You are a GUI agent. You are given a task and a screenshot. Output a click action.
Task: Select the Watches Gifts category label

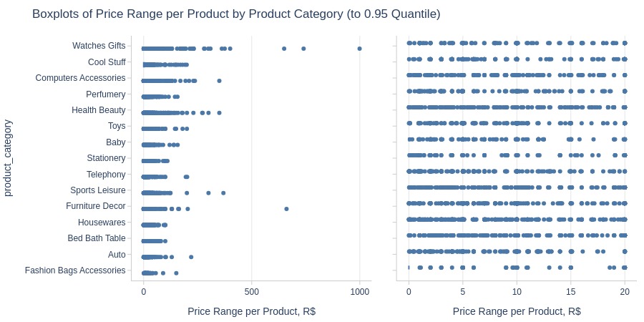point(99,46)
